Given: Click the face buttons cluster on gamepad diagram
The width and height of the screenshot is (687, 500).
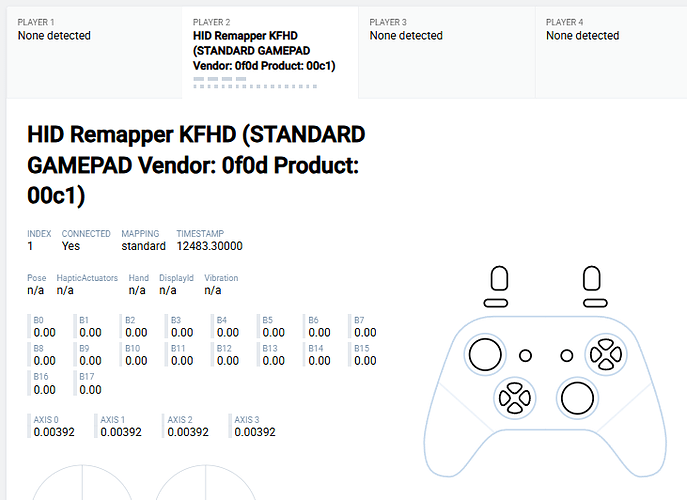Looking at the screenshot, I should [x=606, y=354].
